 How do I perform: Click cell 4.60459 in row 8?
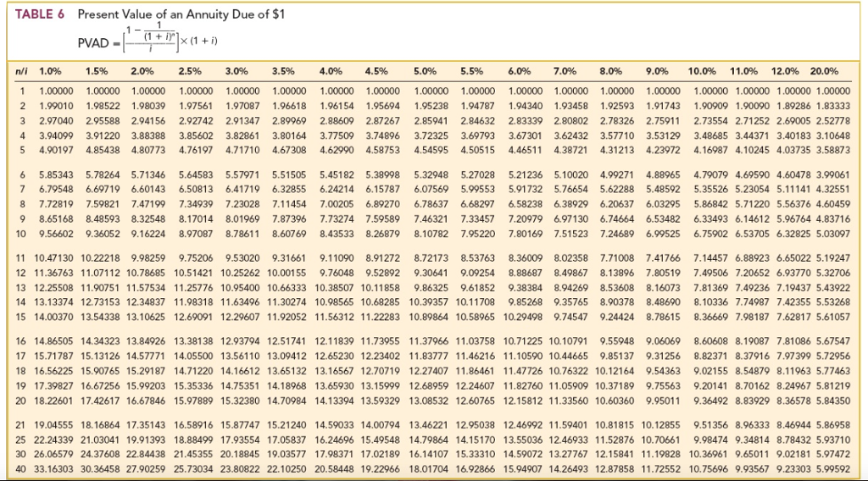tap(834, 205)
